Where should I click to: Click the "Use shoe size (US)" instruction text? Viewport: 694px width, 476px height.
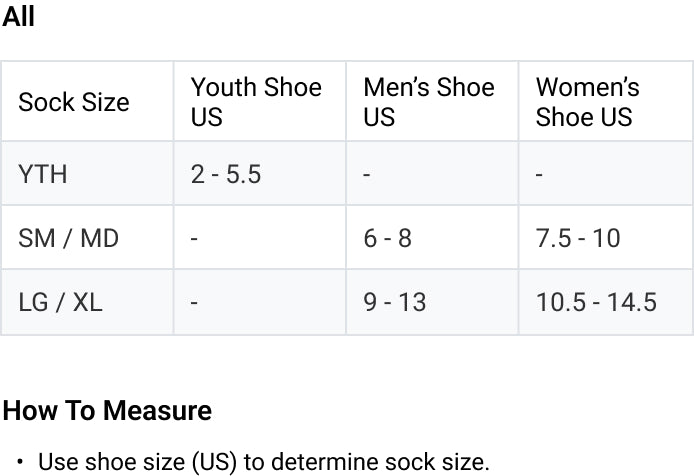[263, 462]
